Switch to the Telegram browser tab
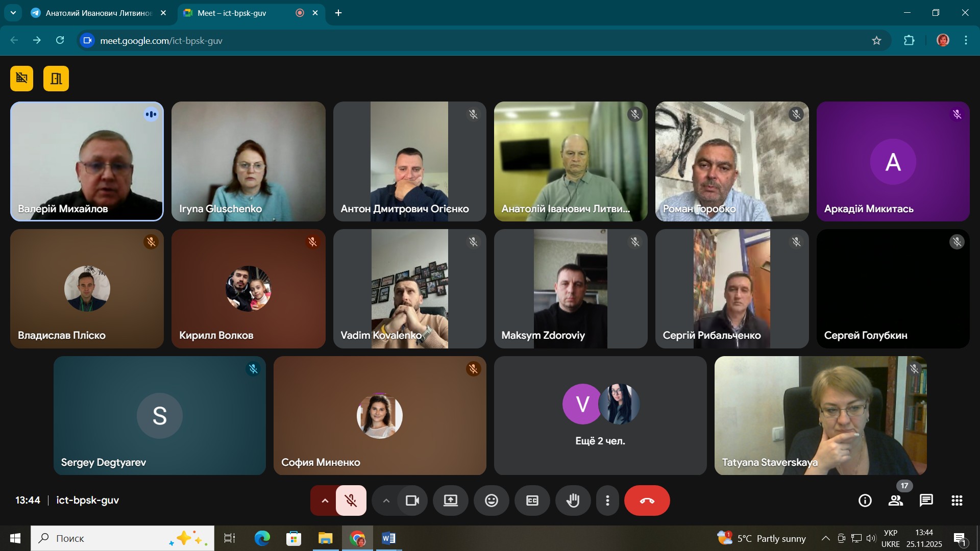 click(x=98, y=13)
